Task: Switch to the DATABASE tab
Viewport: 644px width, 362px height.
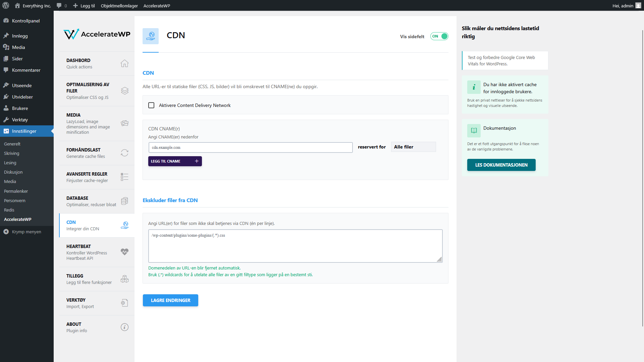Action: [x=97, y=201]
